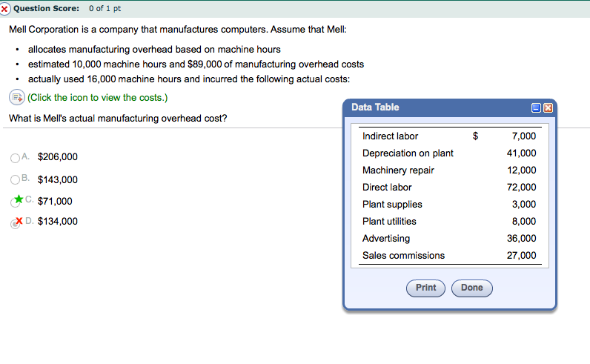The height and width of the screenshot is (364, 590).
Task: Click the $143,000 answer text
Action: tap(58, 180)
